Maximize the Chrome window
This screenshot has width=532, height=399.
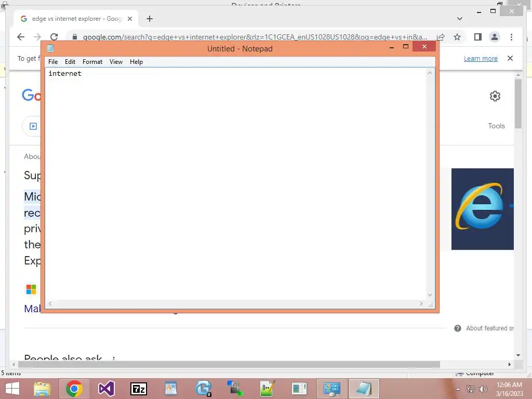(493, 11)
